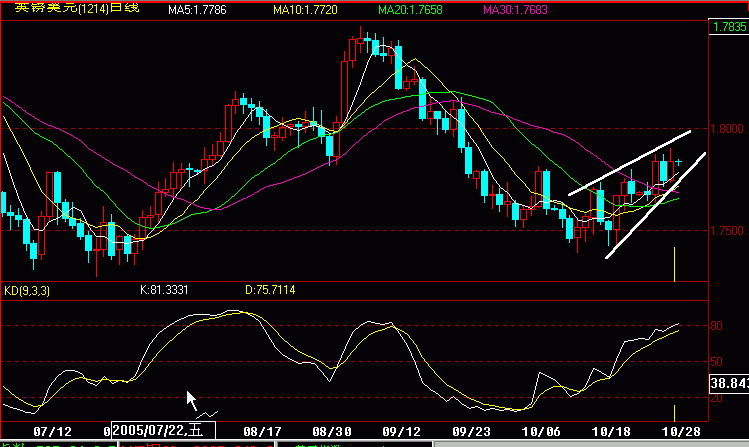Image resolution: width=749 pixels, height=447 pixels.
Task: Click the 08/17 date label
Action: click(x=262, y=432)
